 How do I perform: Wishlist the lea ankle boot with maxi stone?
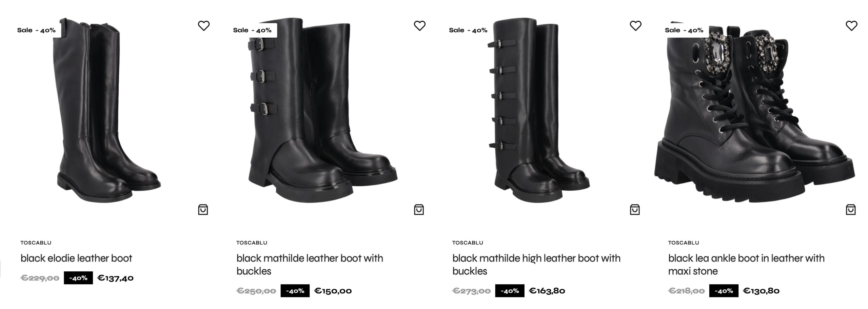[851, 26]
